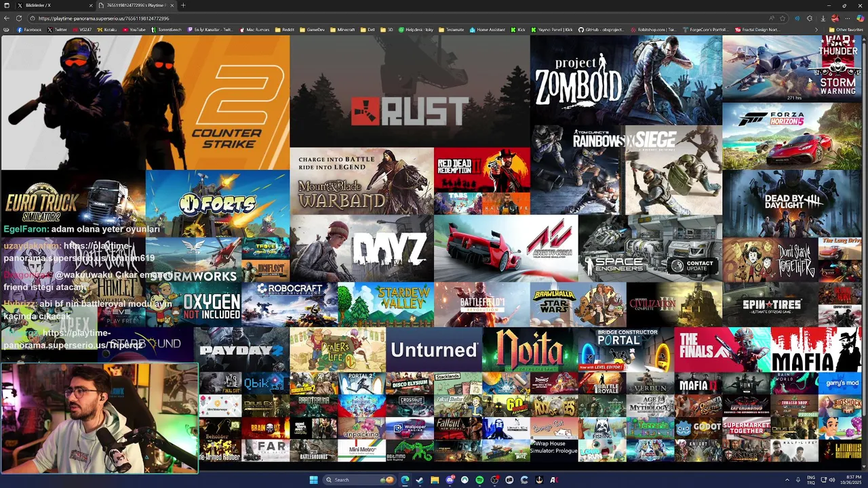Image resolution: width=868 pixels, height=488 pixels.
Task: Go back with the browser arrow
Action: (x=6, y=18)
